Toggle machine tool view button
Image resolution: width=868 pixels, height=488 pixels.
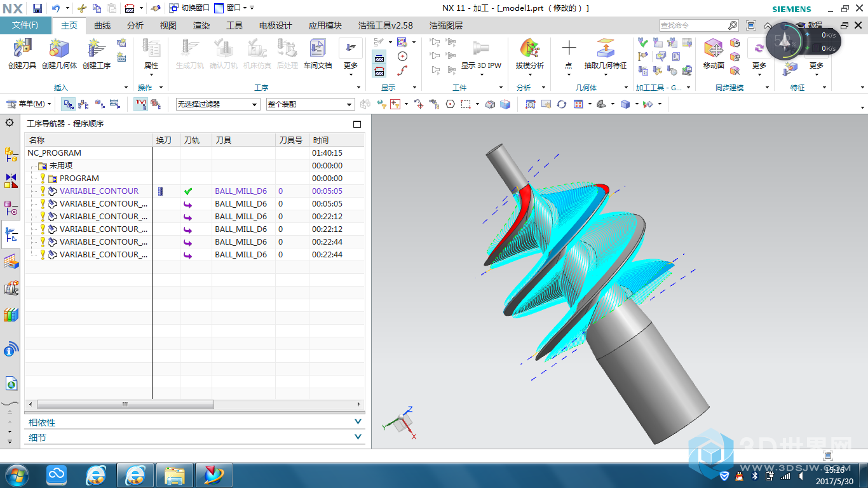(x=83, y=104)
